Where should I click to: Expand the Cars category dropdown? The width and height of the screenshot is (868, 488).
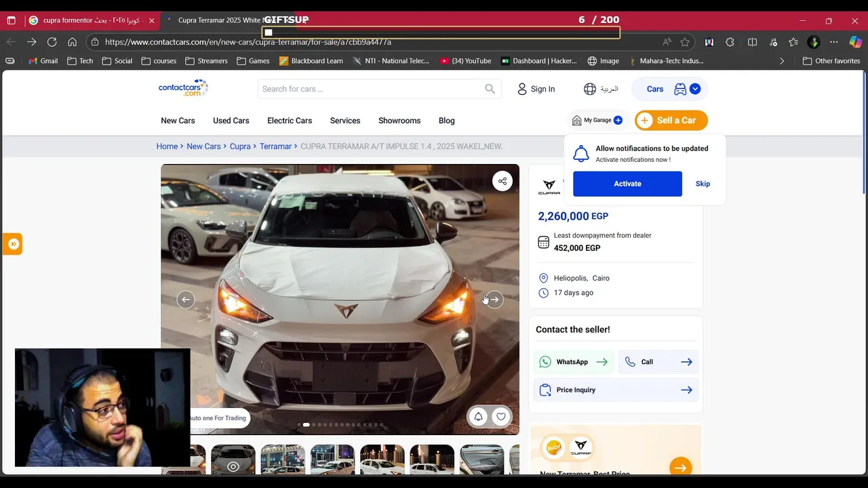[695, 89]
